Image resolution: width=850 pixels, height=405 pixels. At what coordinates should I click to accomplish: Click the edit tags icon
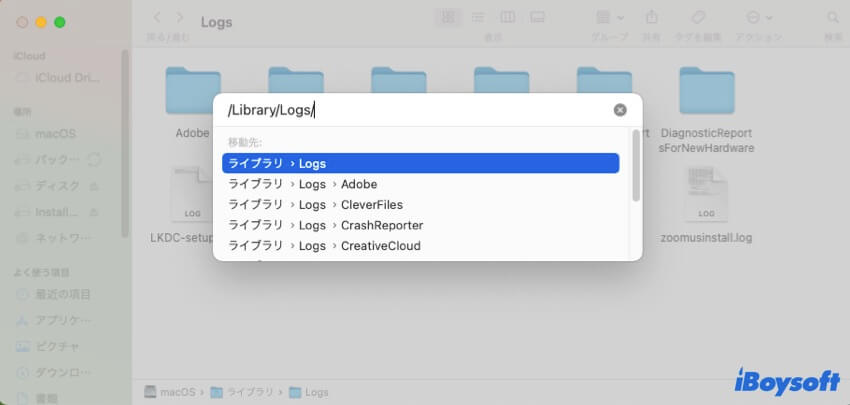coord(698,17)
